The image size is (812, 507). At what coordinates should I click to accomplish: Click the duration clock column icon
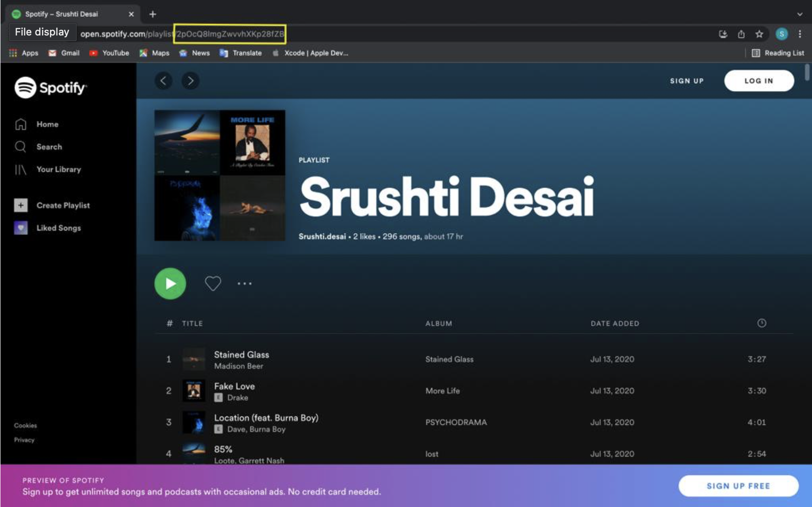tap(762, 323)
